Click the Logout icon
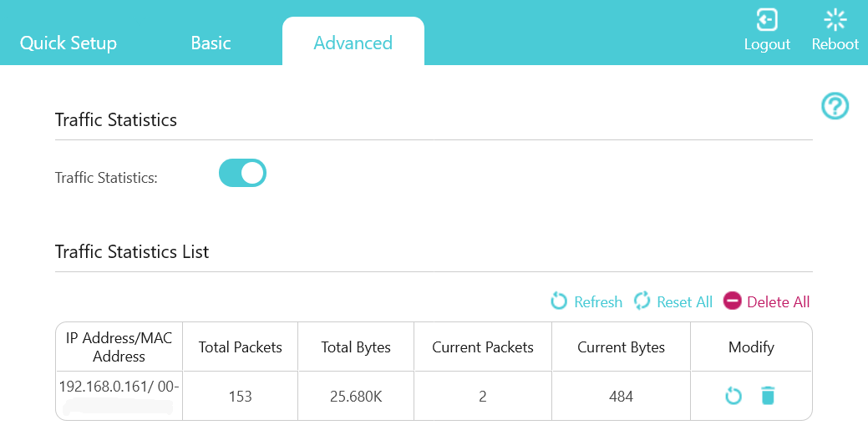Image resolution: width=868 pixels, height=425 pixels. (x=767, y=19)
